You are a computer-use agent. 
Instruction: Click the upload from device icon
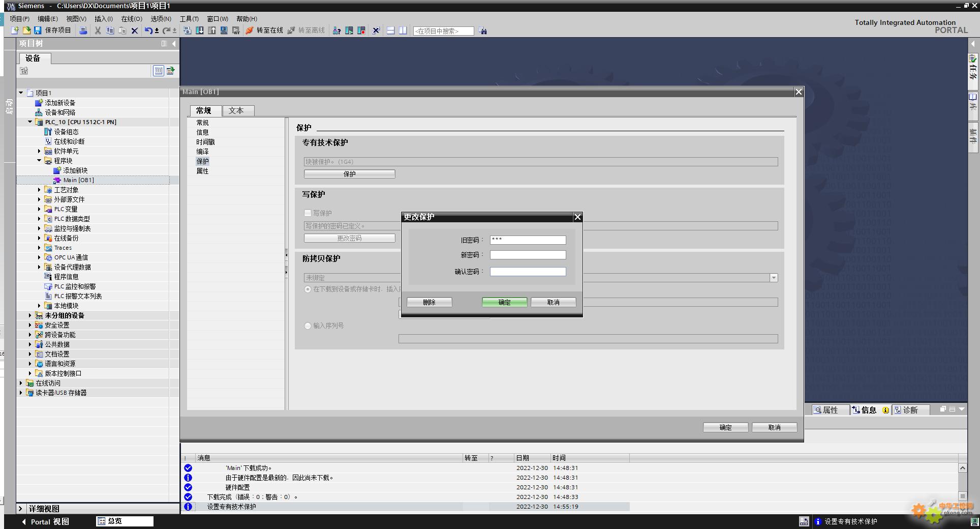point(212,31)
